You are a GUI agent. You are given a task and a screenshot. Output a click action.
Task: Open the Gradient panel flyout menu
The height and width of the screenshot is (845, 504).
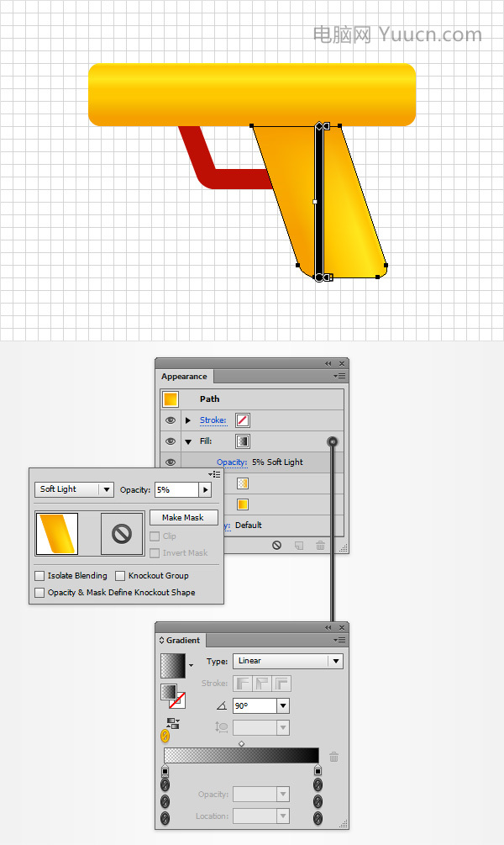point(339,640)
